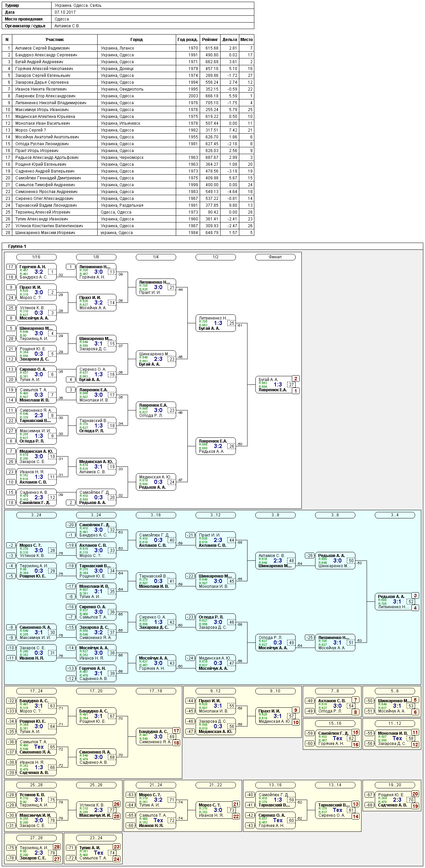This screenshot has height=868, width=425.
Task: Click the Участник column header
Action: coord(55,40)
